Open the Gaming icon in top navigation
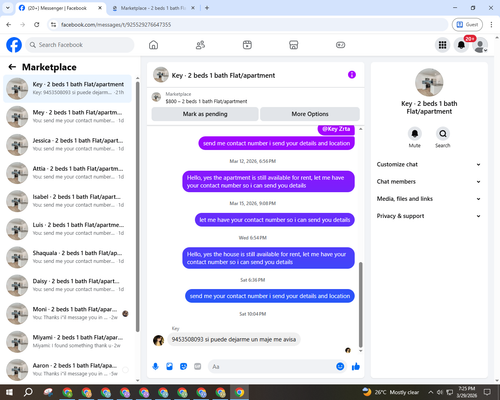Image resolution: width=500 pixels, height=400 pixels. [340, 45]
